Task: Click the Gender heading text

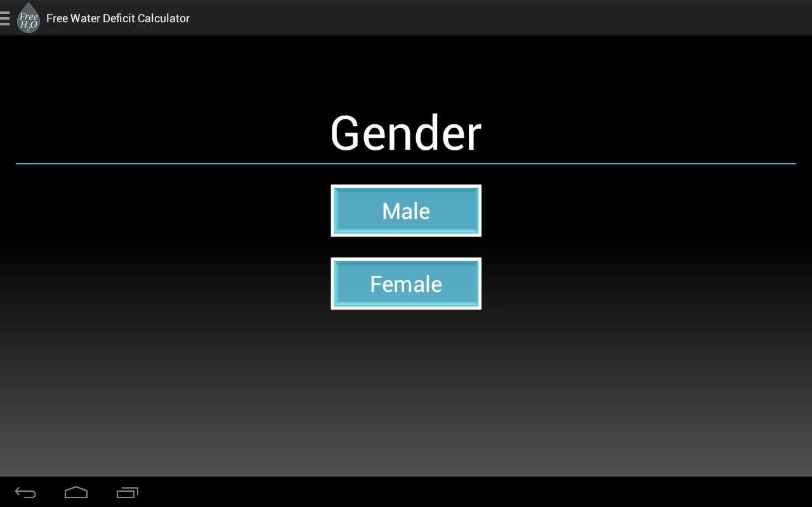Action: (406, 133)
